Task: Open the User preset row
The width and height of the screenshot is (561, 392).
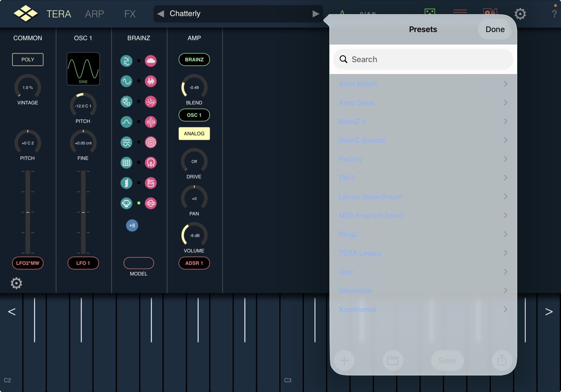Action: pos(423,272)
